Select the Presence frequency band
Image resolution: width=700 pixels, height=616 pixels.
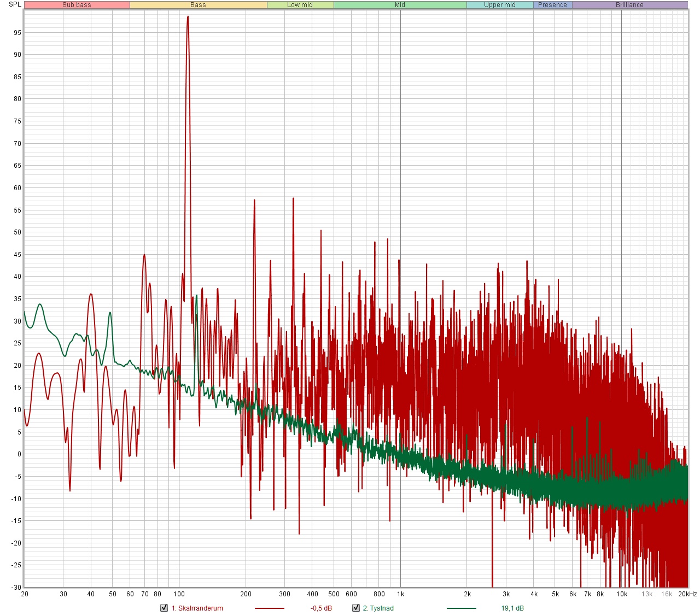553,5
